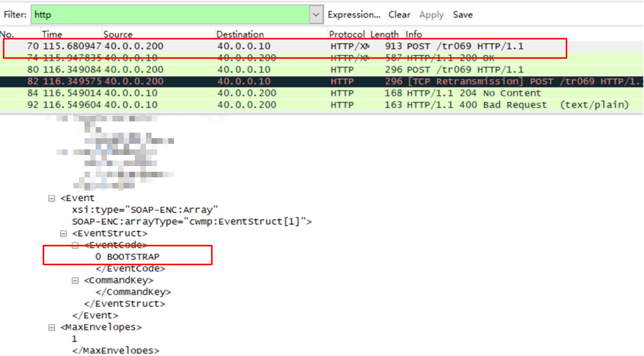
Task: Sort packets by Info column header
Action: (414, 34)
